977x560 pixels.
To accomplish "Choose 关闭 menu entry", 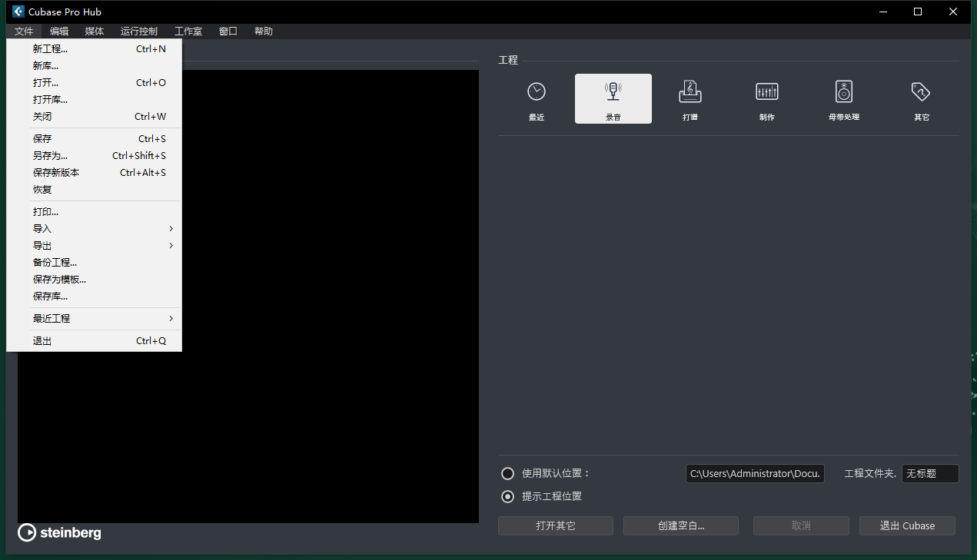I will tap(94, 117).
